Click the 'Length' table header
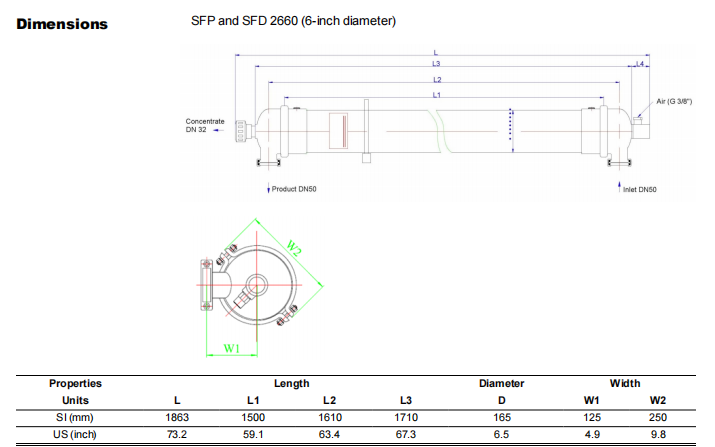 292,383
